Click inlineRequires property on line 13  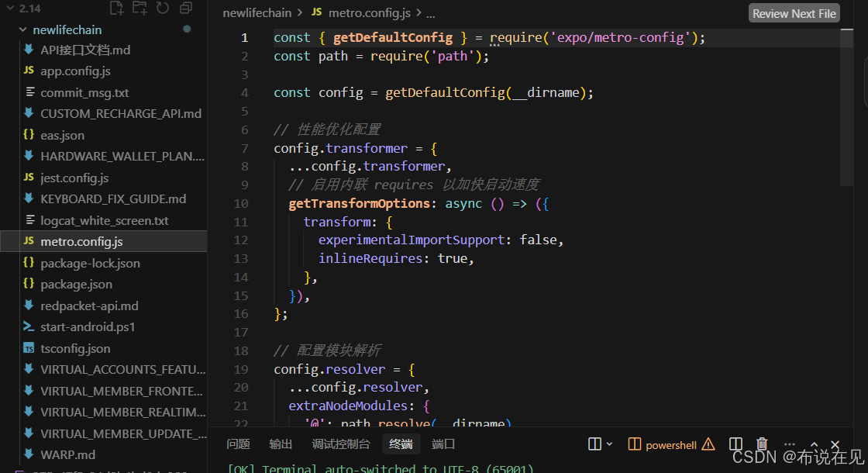point(370,259)
